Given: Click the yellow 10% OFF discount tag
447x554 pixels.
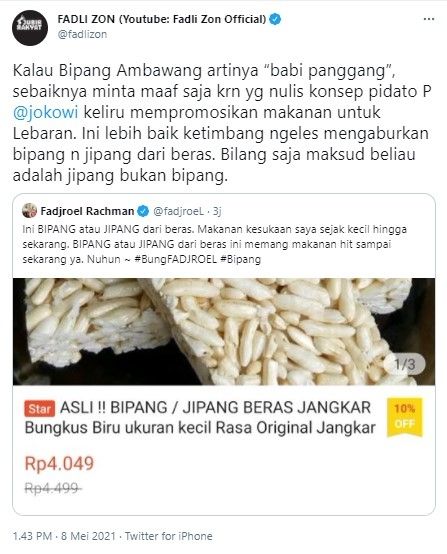Looking at the screenshot, I should 405,417.
